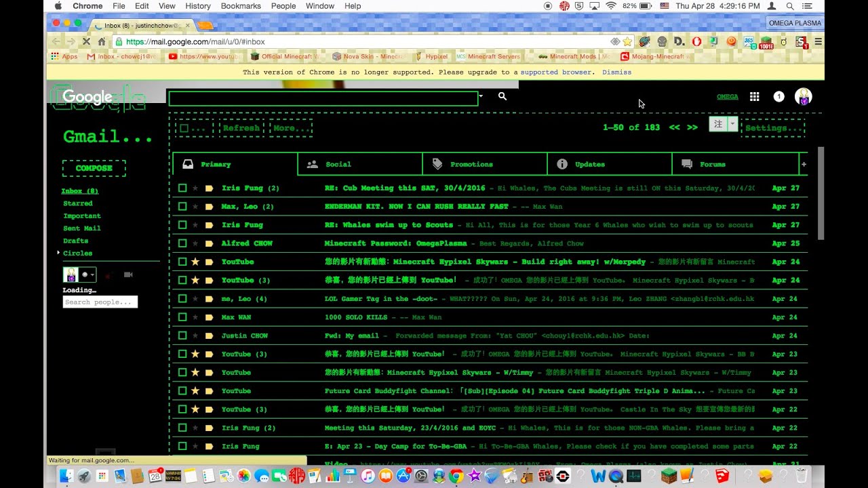Dismiss the unsupported Chrome warning
Screen dimensions: 868x488
point(616,72)
